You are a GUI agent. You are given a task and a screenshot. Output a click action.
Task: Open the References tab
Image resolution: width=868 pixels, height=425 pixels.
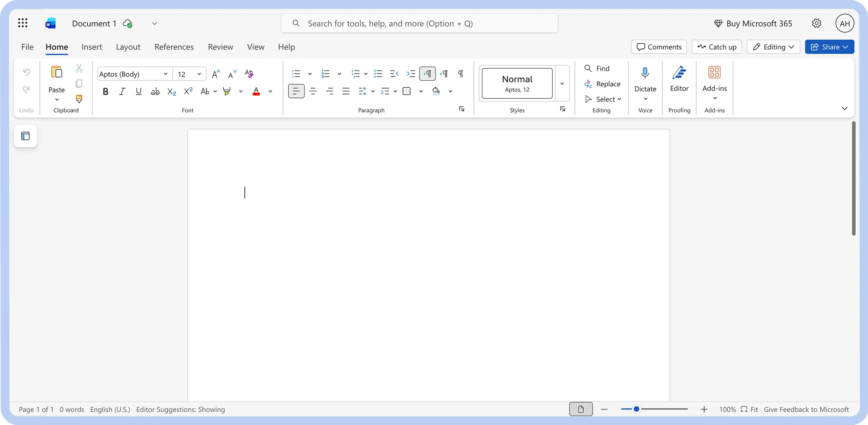pos(174,47)
